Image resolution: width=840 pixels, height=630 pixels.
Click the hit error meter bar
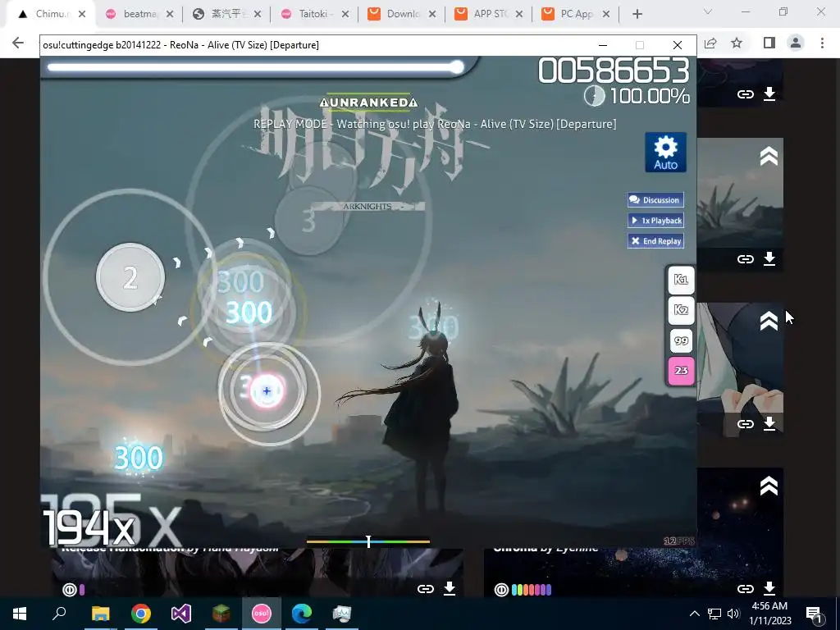368,541
